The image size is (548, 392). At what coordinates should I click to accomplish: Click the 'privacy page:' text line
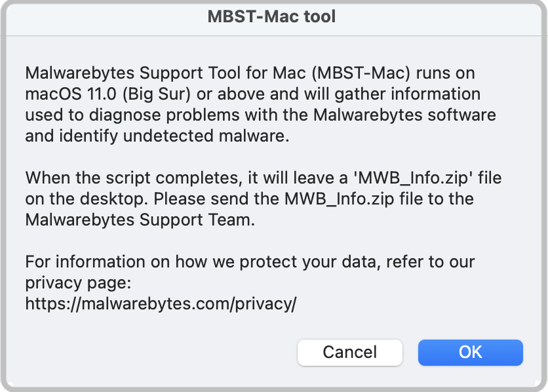[x=78, y=283]
